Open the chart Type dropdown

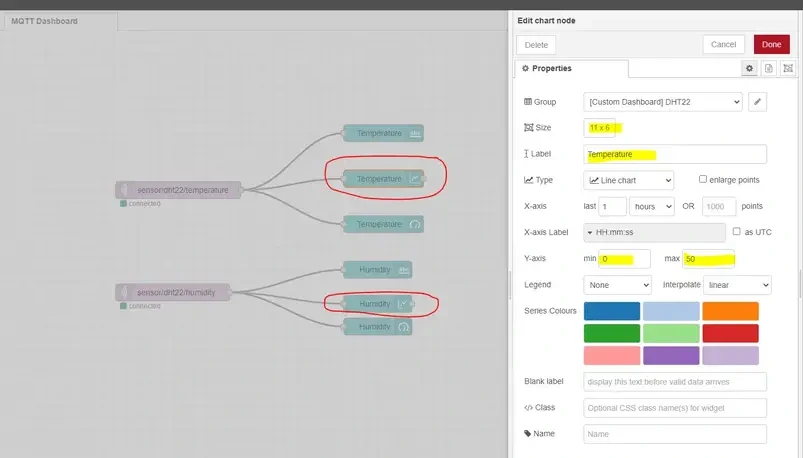[628, 180]
